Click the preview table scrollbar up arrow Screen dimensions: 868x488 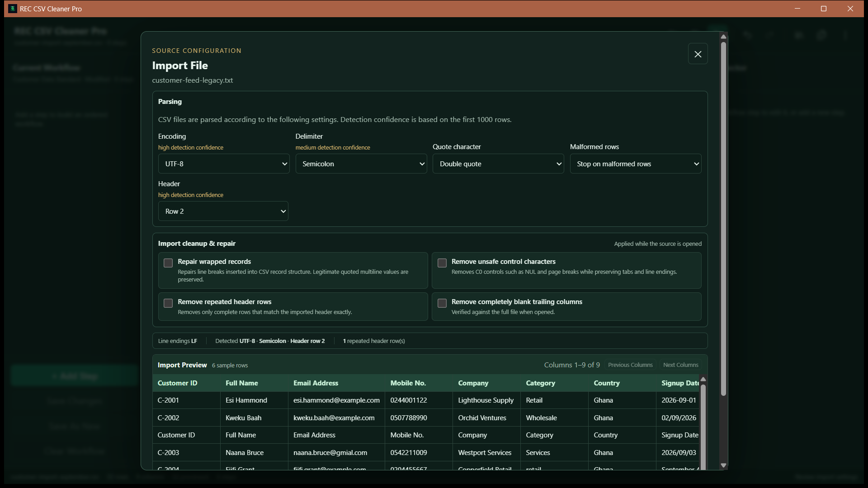point(703,379)
